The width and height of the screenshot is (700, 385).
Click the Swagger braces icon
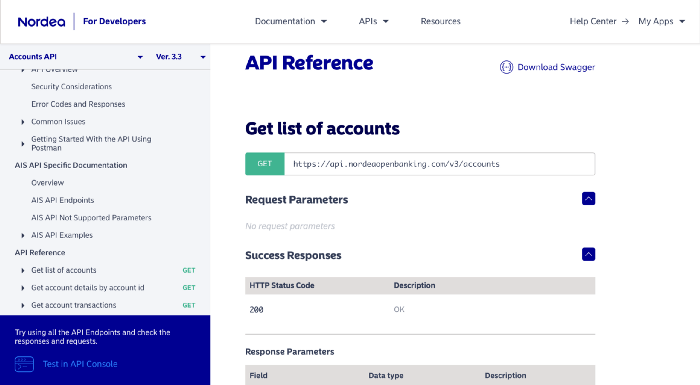click(x=506, y=67)
